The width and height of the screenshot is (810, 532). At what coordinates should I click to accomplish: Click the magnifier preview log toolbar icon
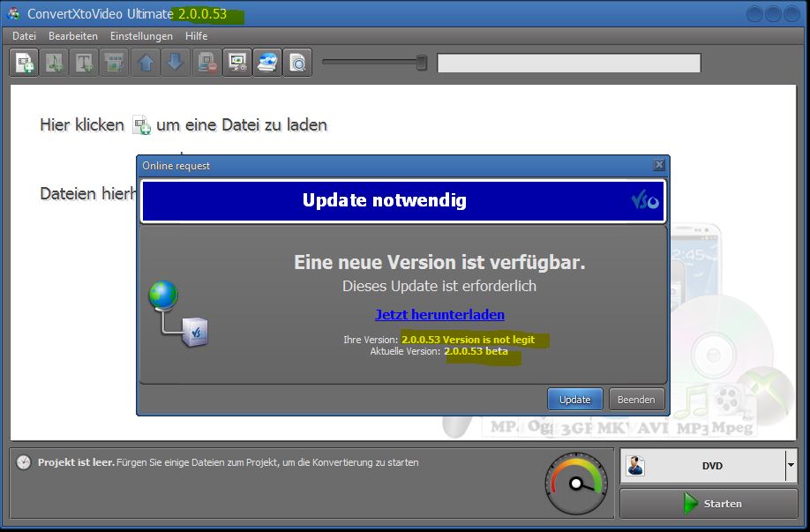(297, 63)
